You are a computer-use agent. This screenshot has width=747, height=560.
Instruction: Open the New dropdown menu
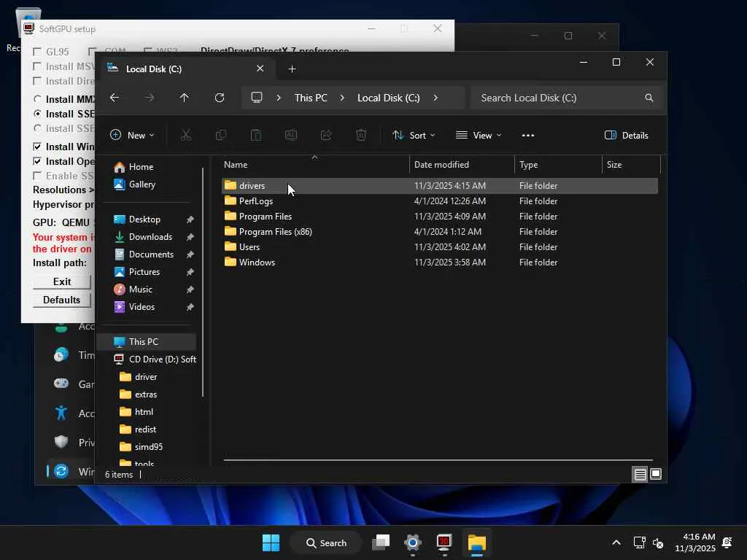tap(132, 135)
